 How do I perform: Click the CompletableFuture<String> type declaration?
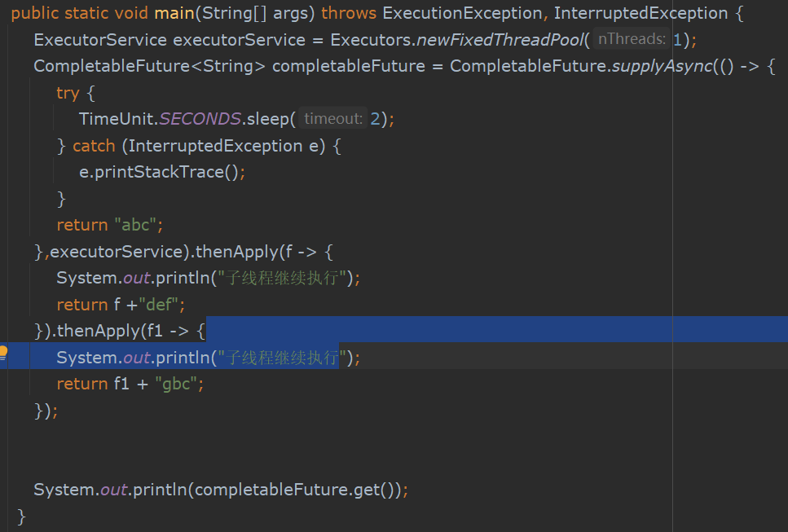coord(149,66)
